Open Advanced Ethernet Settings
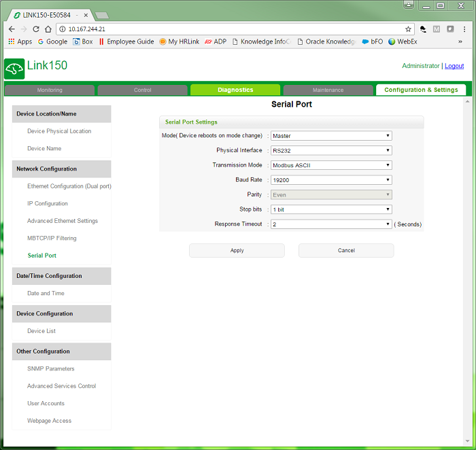Viewport: 476px width, 450px height. pyautogui.click(x=63, y=221)
